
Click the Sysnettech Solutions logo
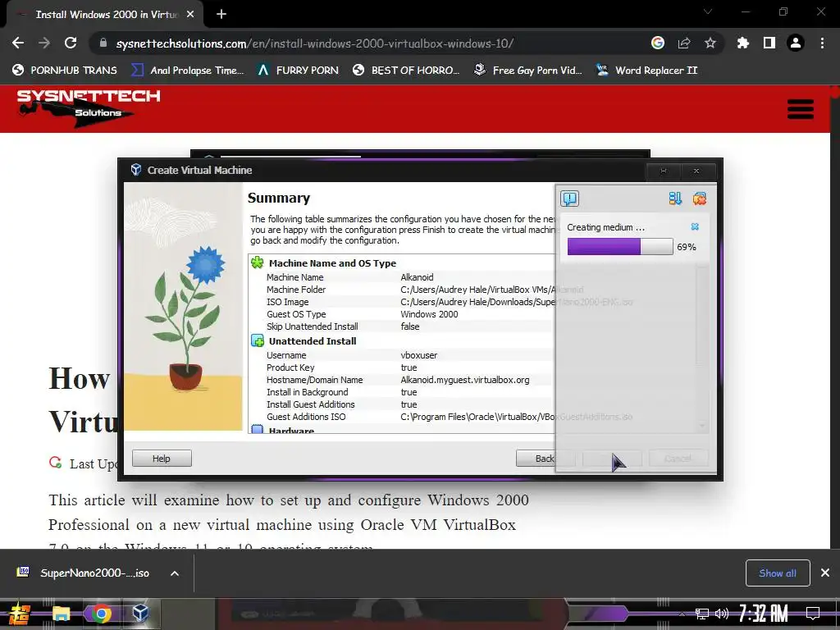tap(89, 109)
